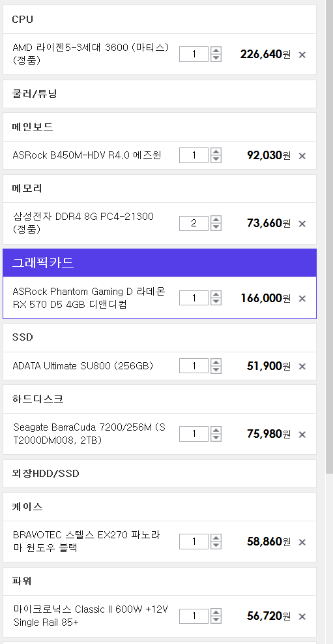Remove the Seagate BarraCuda hard disk
The image size is (333, 644).
[302, 435]
